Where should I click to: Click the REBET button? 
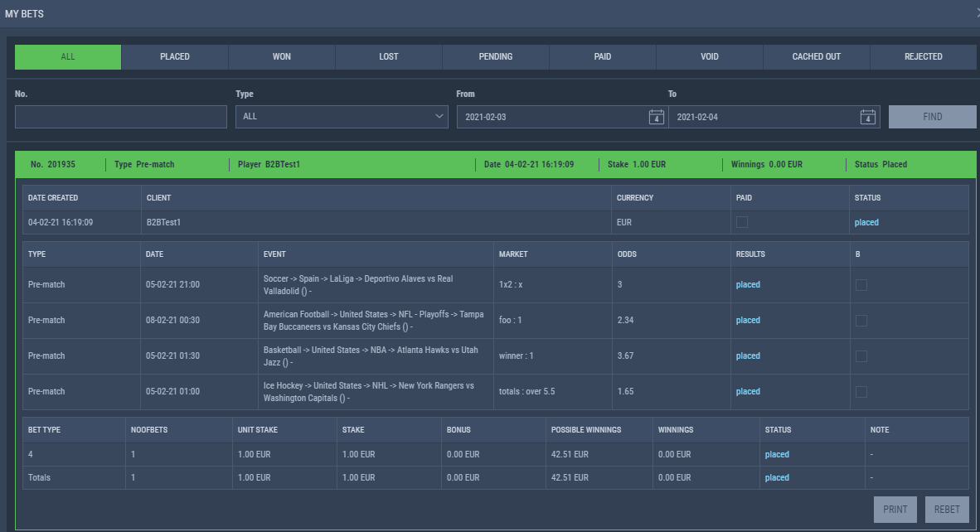click(947, 510)
